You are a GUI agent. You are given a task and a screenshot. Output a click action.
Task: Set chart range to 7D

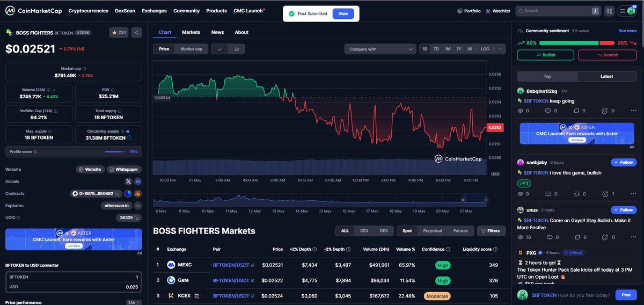click(436, 49)
